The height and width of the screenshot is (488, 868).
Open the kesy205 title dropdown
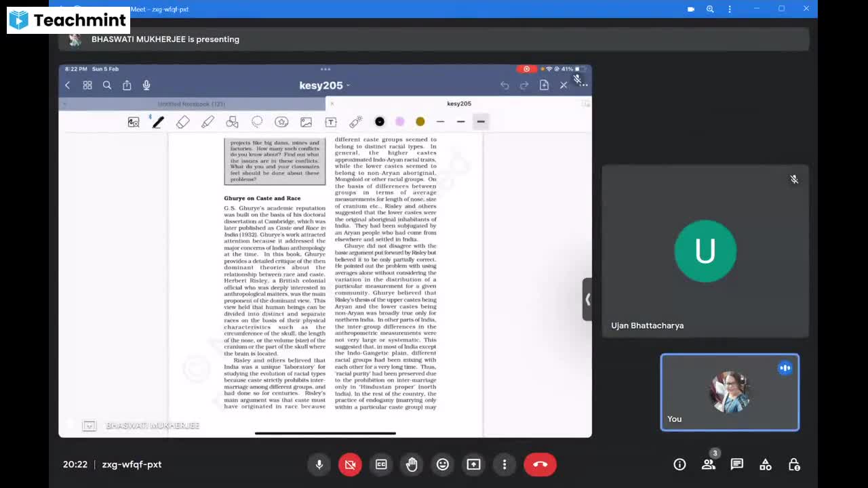pyautogui.click(x=348, y=85)
